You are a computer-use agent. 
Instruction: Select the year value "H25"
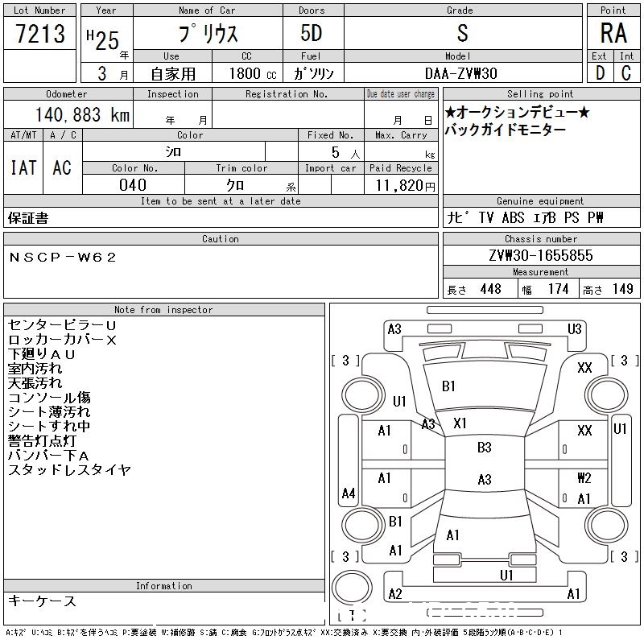click(103, 39)
